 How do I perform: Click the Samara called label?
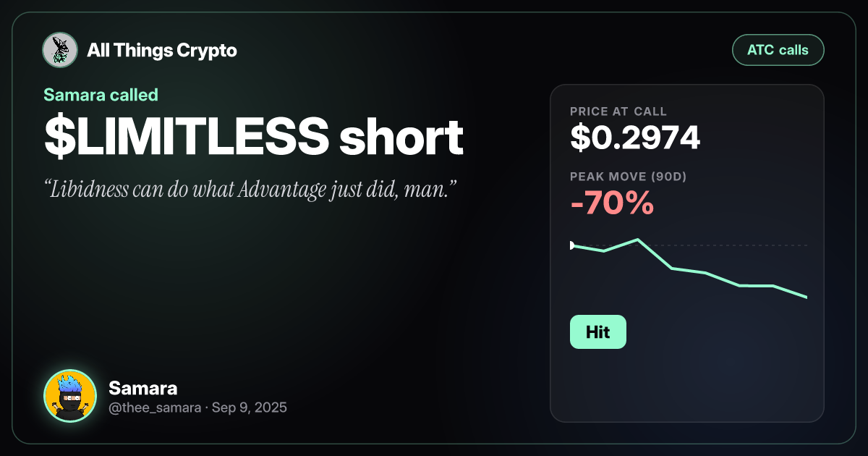coord(101,94)
